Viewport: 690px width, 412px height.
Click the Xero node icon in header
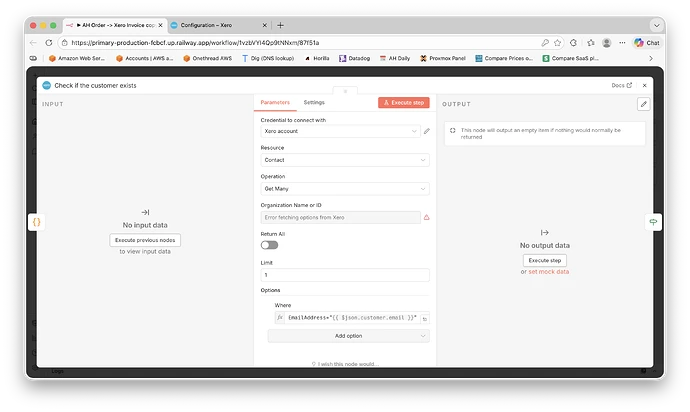(x=46, y=86)
